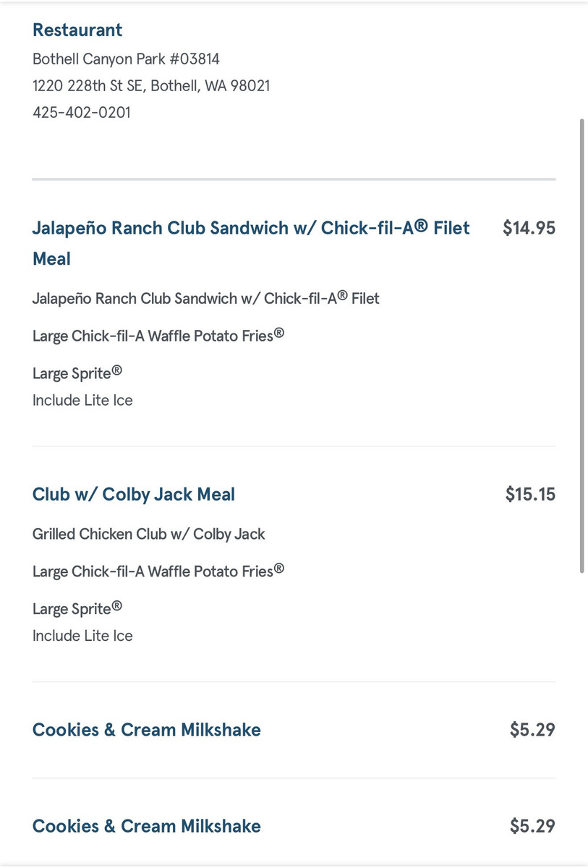
Task: Click Waffle Potato Fries under the Jalapeño meal
Action: [x=158, y=336]
